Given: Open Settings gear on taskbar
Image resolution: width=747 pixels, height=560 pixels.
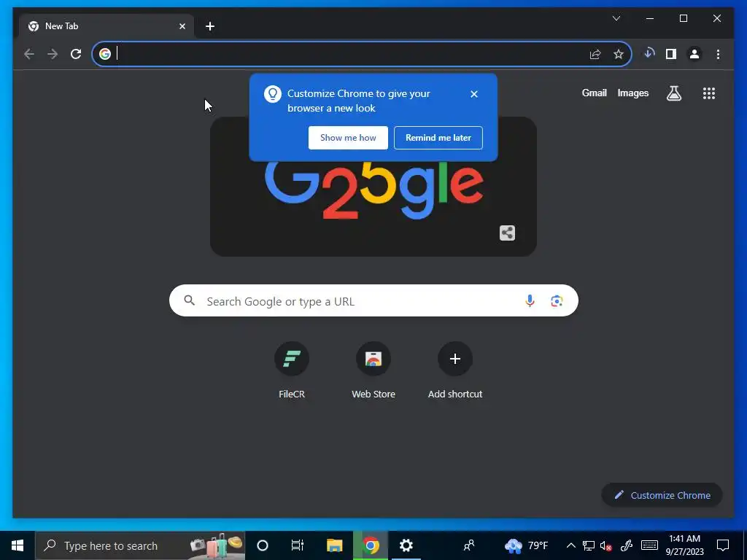Looking at the screenshot, I should (406, 545).
